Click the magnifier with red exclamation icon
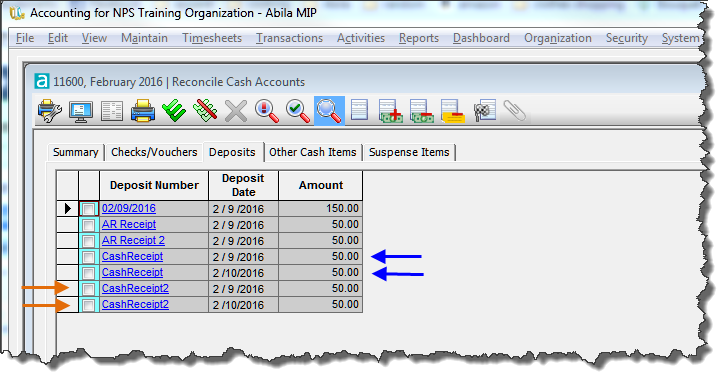Viewport: 722px width, 380px height. click(267, 111)
